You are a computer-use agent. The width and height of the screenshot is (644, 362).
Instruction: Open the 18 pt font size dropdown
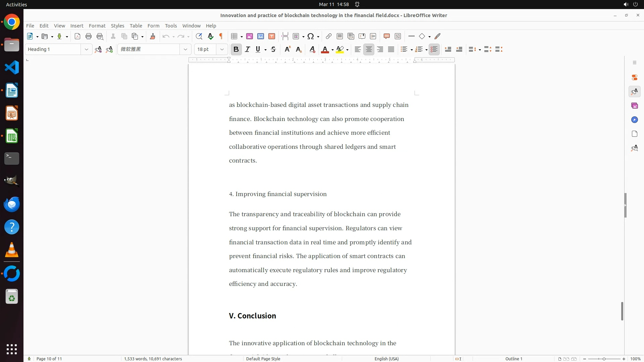(x=222, y=49)
